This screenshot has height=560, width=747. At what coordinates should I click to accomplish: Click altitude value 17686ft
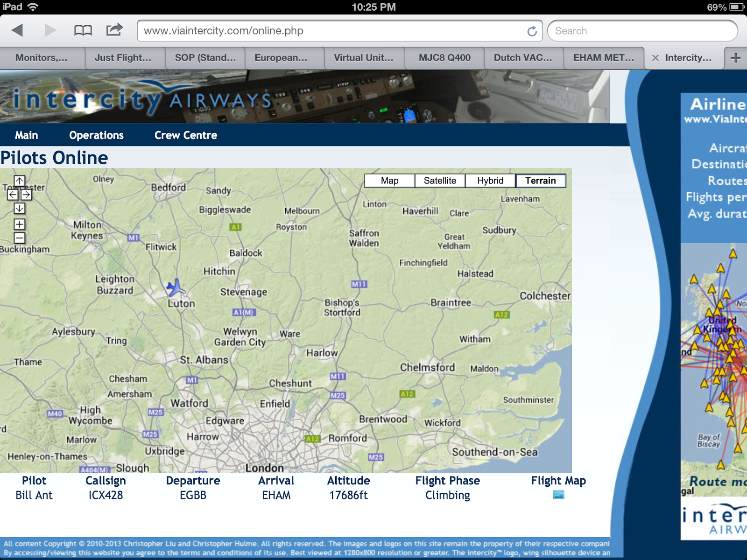[x=349, y=495]
